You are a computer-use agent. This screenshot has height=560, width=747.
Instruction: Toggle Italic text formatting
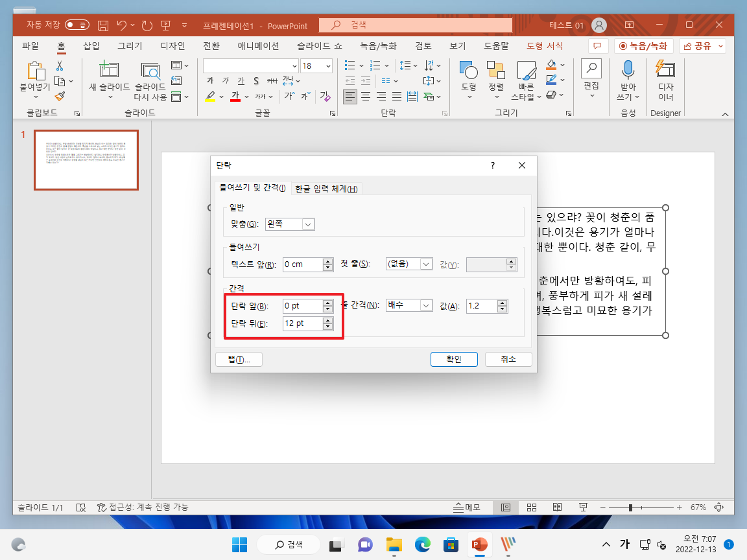point(226,80)
